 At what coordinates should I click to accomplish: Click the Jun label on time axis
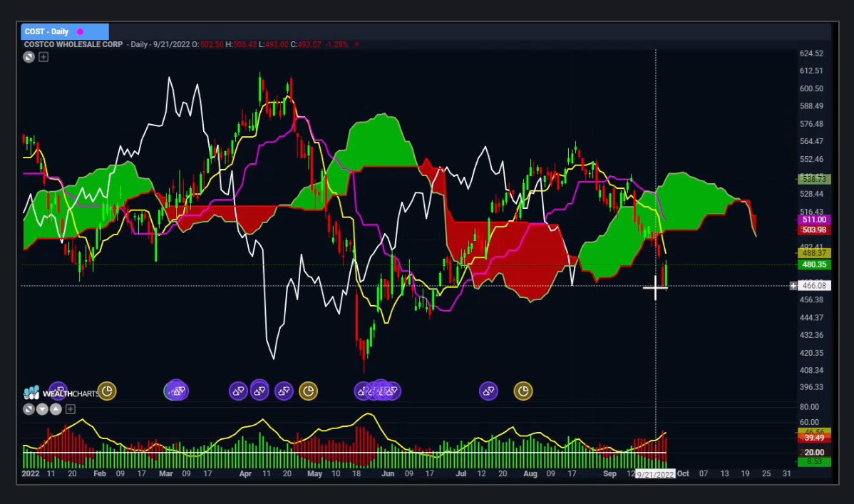(x=388, y=473)
